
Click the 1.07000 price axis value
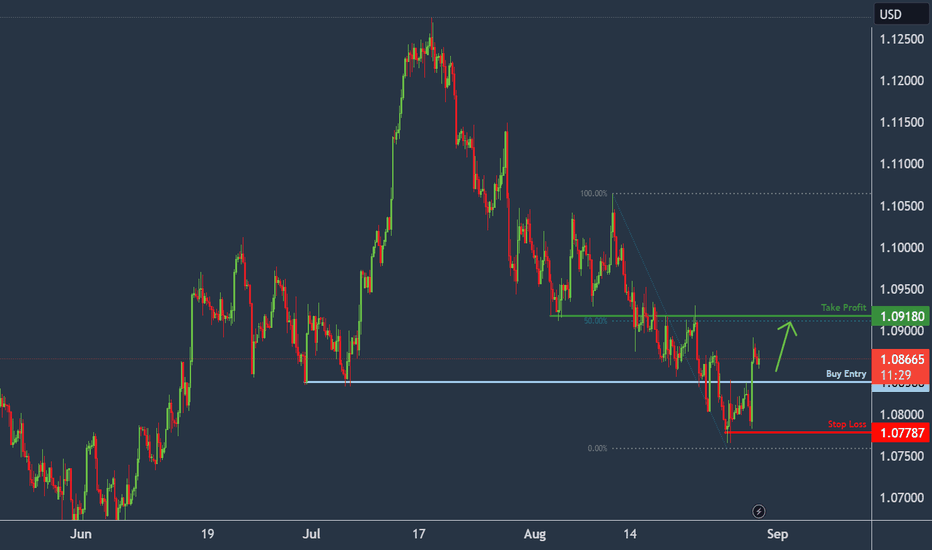tap(902, 498)
